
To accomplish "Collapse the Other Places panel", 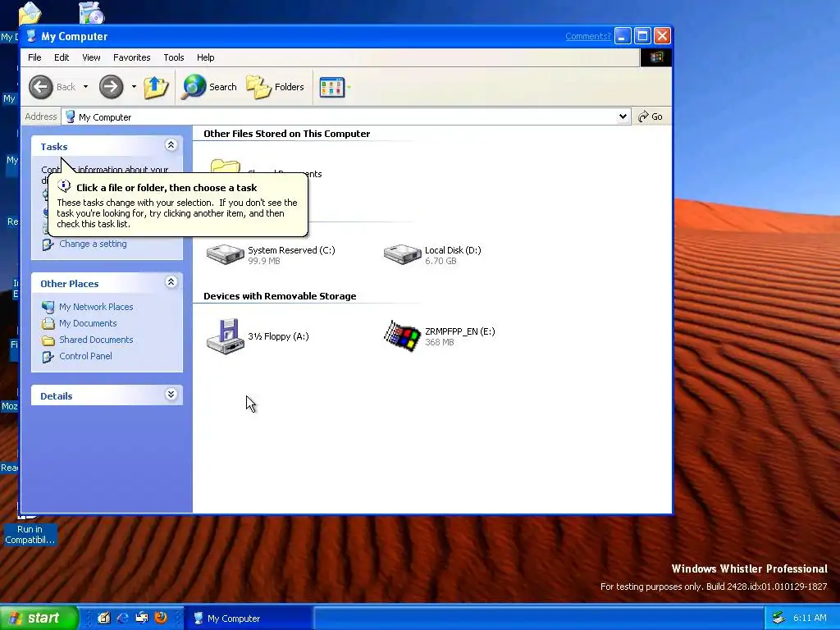I will coord(171,282).
